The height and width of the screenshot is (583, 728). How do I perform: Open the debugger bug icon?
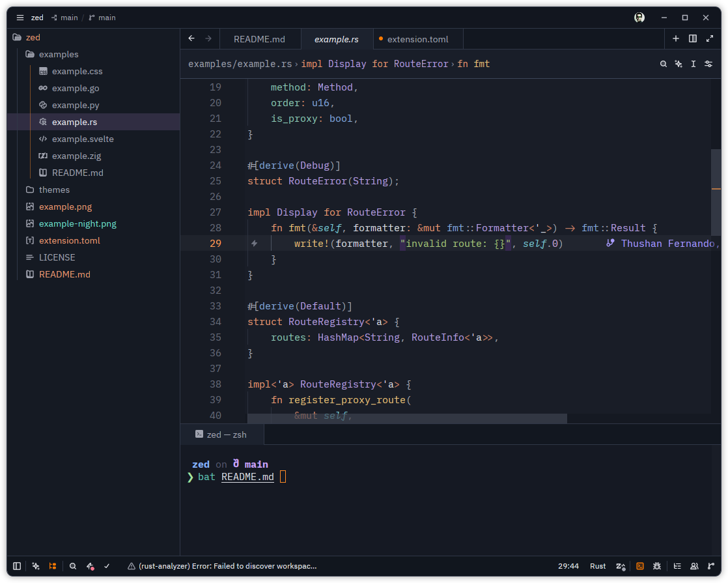(657, 566)
